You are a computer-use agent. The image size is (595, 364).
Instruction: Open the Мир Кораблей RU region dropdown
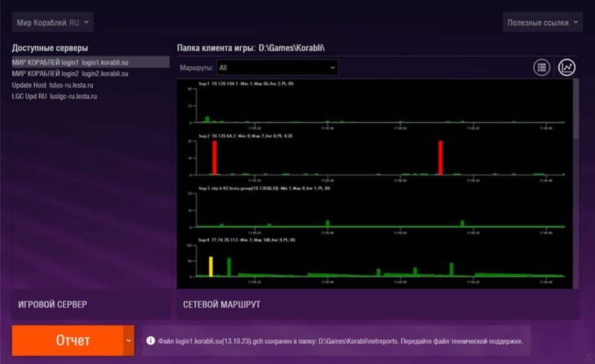coord(52,22)
